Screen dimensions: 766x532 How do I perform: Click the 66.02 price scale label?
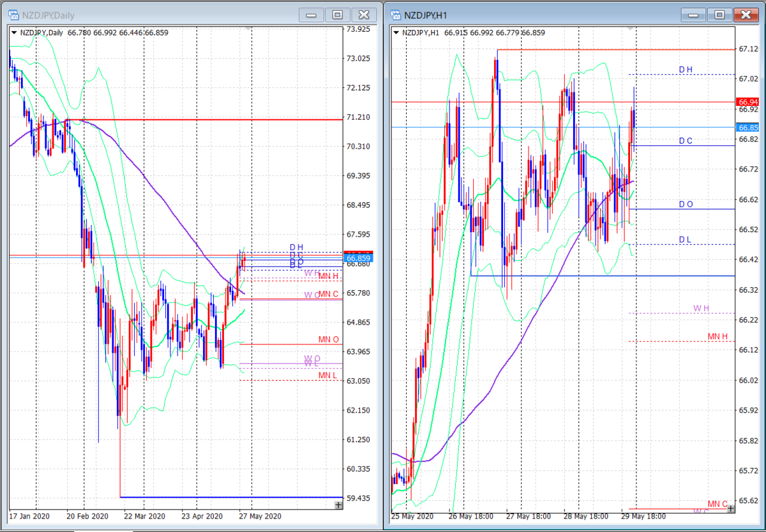[748, 380]
